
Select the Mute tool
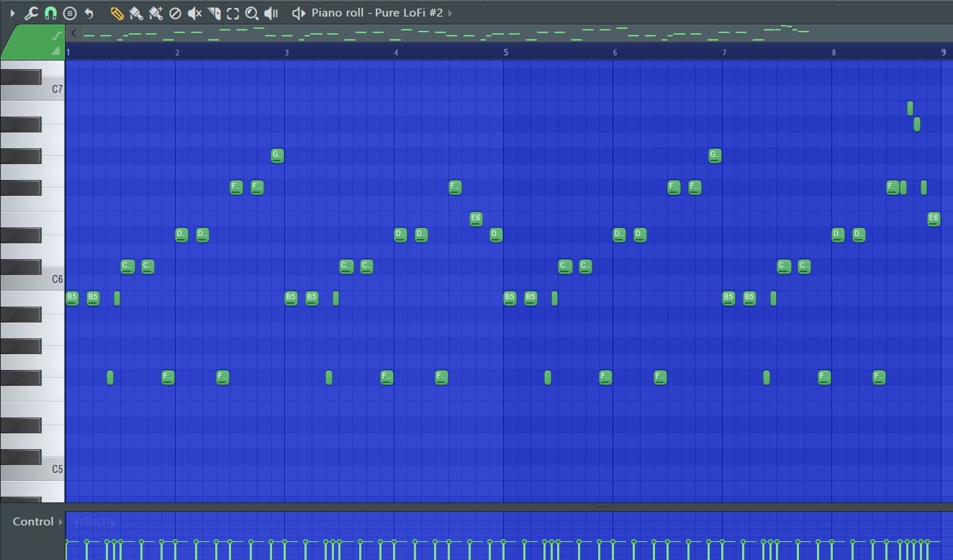pyautogui.click(x=194, y=13)
